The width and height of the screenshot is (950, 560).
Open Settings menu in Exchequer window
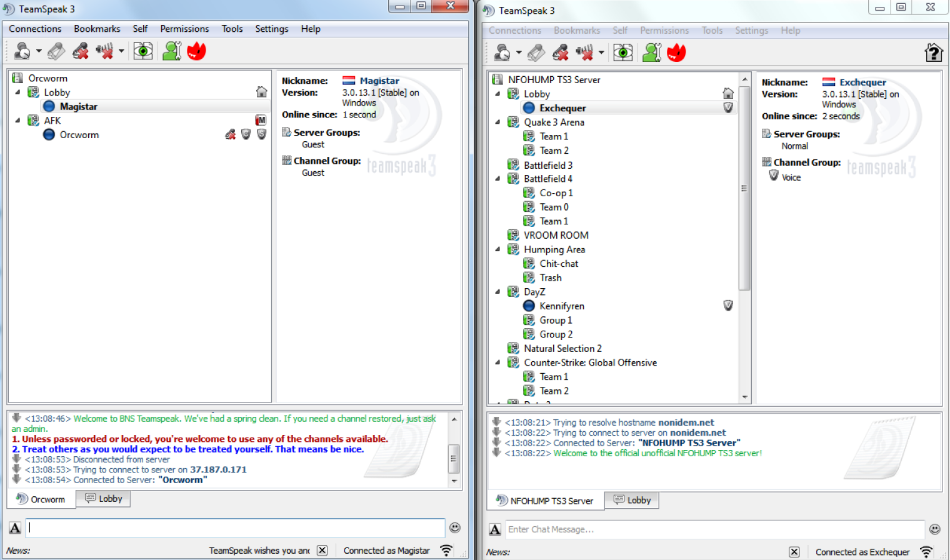(751, 30)
